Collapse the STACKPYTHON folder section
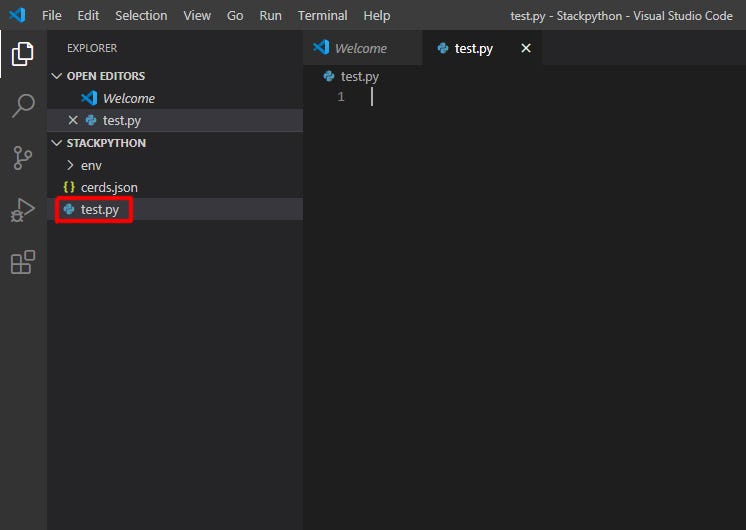The height and width of the screenshot is (530, 746). pos(57,143)
